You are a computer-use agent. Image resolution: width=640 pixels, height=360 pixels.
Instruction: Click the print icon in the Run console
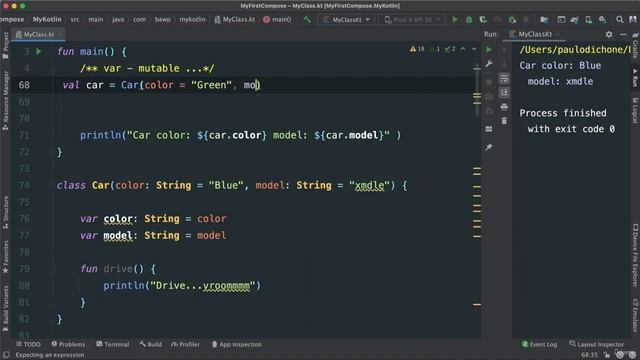point(504,107)
